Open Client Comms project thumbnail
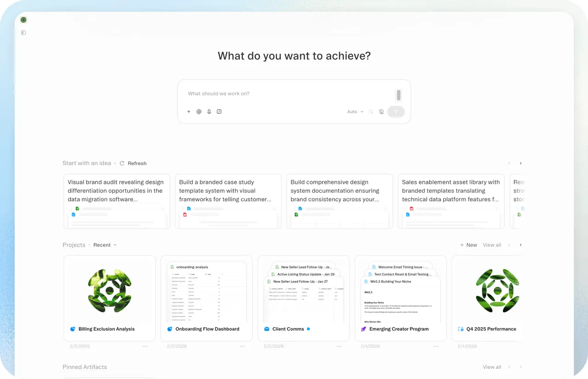The height and width of the screenshot is (379, 588). [x=304, y=291]
